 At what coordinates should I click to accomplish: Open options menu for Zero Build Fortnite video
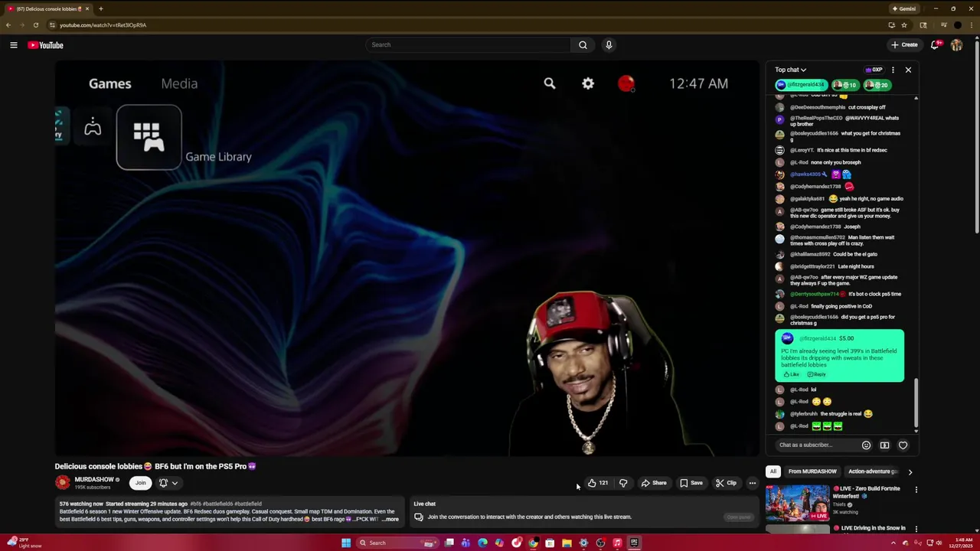click(x=916, y=490)
